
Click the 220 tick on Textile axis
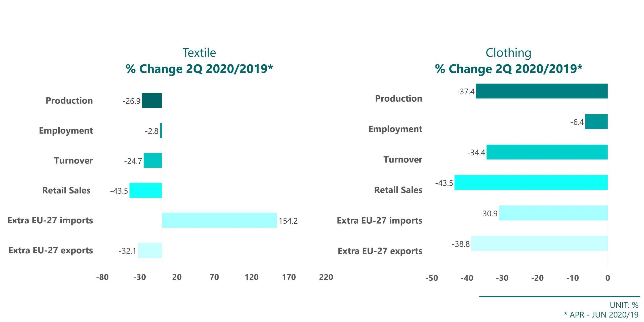point(326,277)
